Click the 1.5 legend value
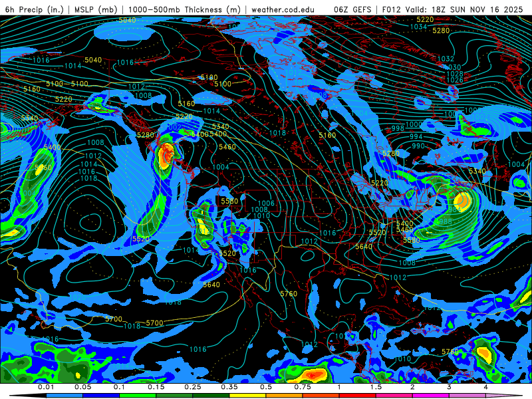Screen dimensions: 532x399 coord(376,387)
